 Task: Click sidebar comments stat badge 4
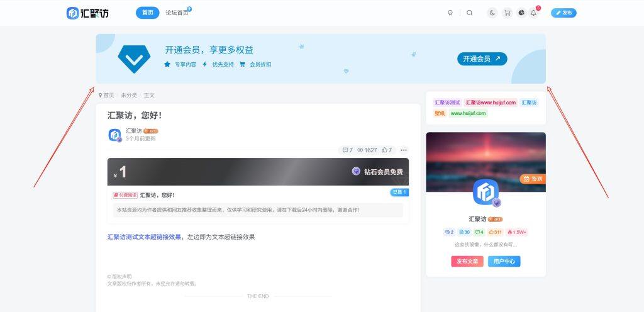pyautogui.click(x=479, y=232)
